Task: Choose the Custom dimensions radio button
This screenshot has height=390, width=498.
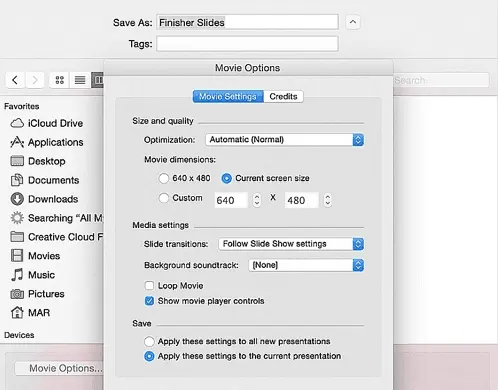Action: coord(164,198)
